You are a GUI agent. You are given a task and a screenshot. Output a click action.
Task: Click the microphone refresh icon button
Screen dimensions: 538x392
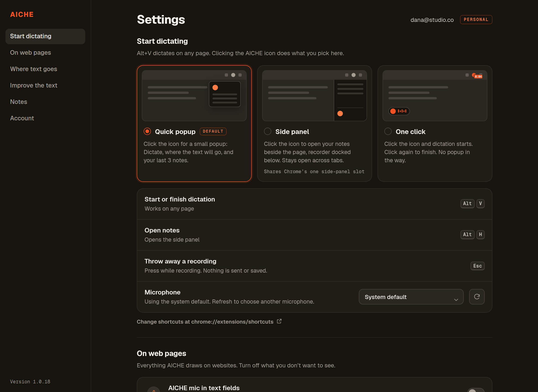click(x=476, y=297)
